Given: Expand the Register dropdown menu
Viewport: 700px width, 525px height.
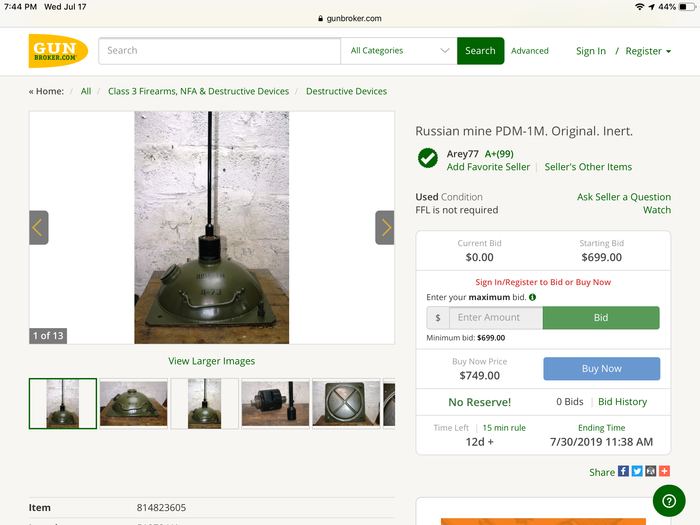Looking at the screenshot, I should (648, 51).
